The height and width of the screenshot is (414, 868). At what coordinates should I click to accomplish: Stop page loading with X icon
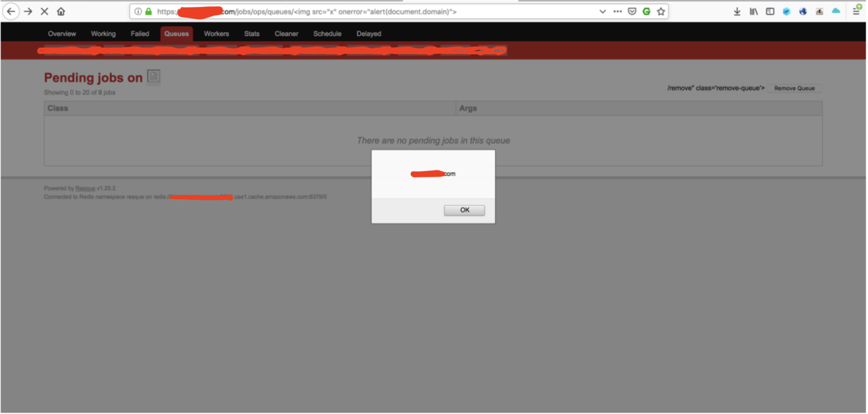[x=45, y=12]
